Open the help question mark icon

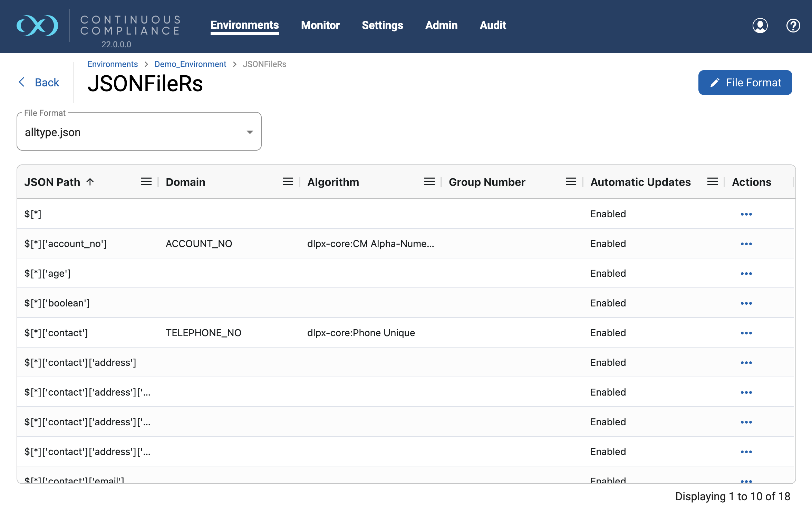[793, 26]
